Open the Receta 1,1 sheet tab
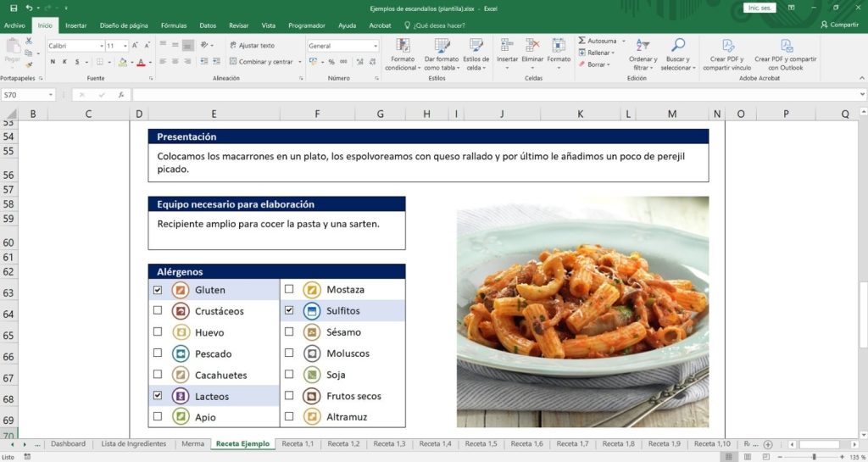The width and height of the screenshot is (868, 462). 298,443
